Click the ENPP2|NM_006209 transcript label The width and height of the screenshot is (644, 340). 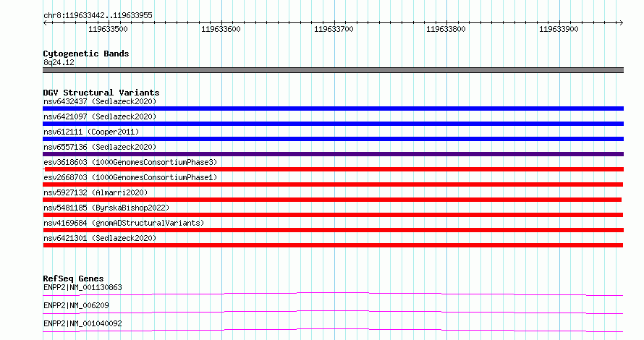[76, 305]
